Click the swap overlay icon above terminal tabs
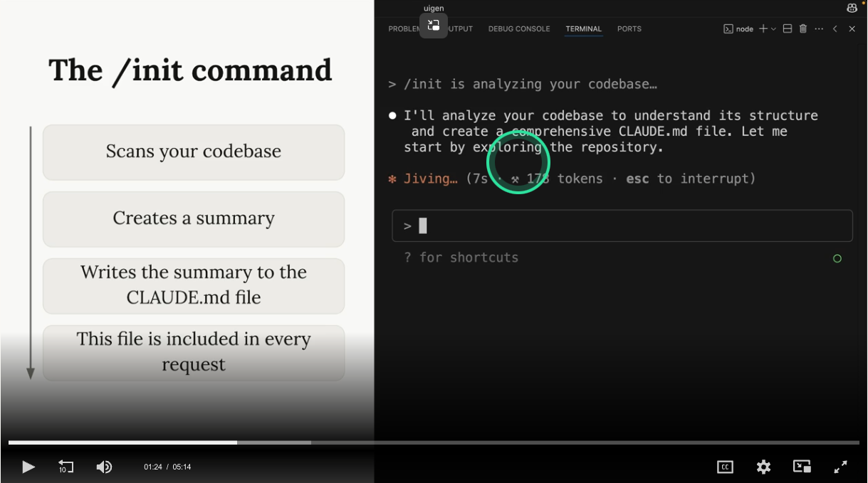This screenshot has height=483, width=868. (x=434, y=26)
